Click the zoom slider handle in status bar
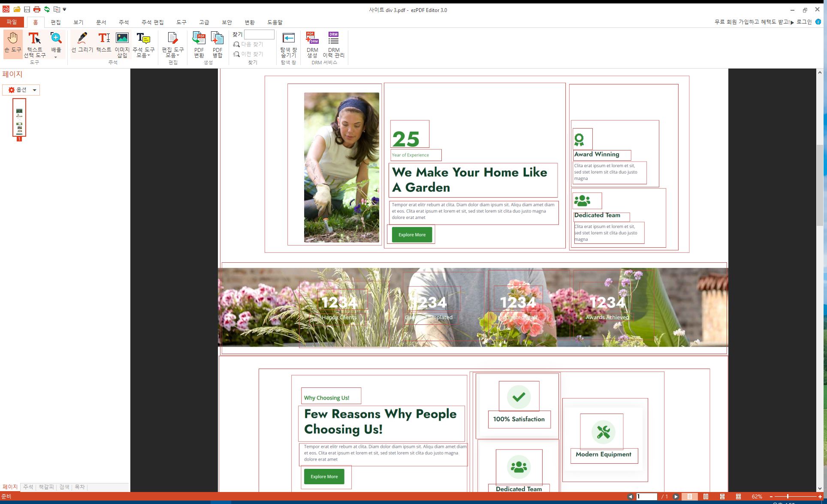Viewport: 827px width, 504px height. pos(788,496)
